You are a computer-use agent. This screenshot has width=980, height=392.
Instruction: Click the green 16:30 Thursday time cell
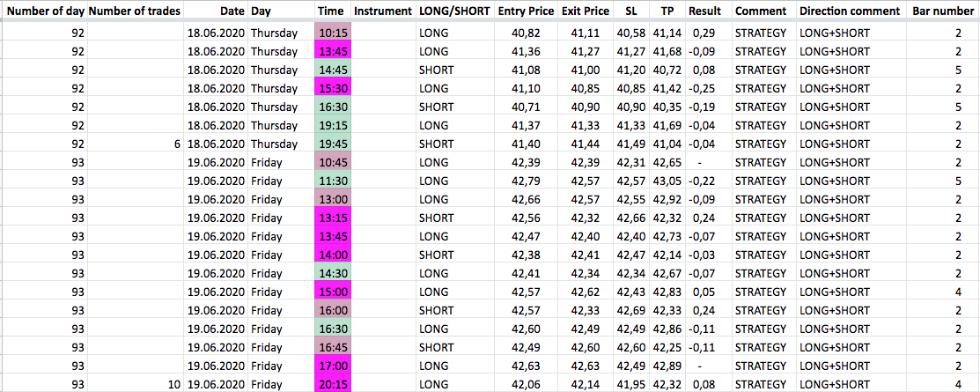click(x=332, y=107)
